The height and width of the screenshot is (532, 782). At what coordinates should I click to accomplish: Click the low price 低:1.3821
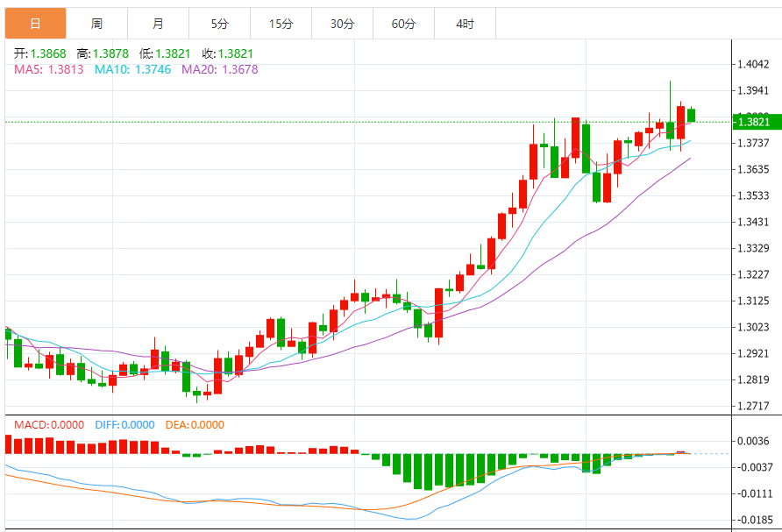pyautogui.click(x=165, y=53)
